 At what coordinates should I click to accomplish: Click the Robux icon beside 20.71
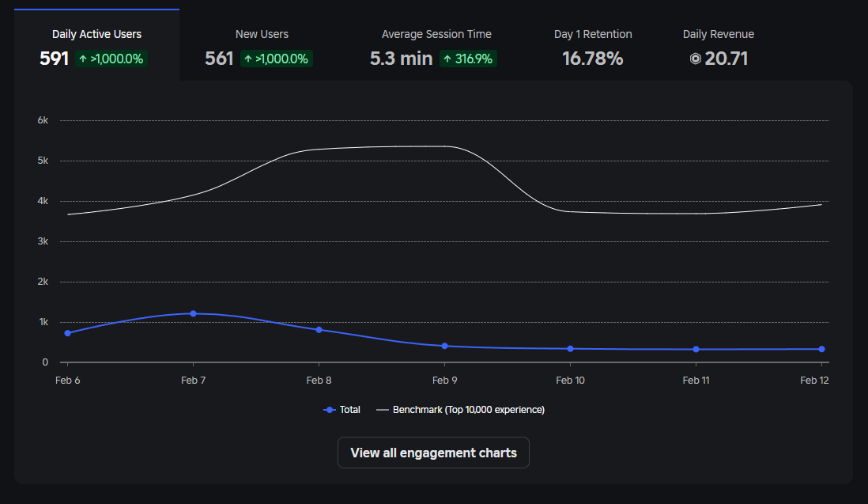tap(696, 59)
